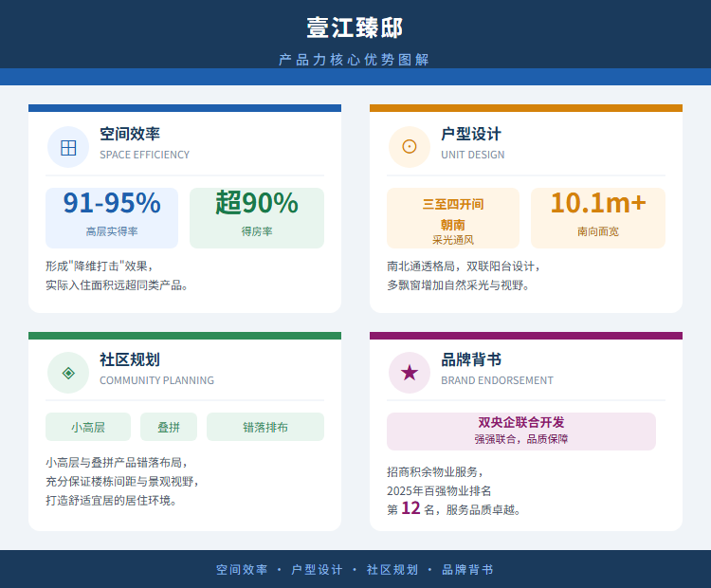Click 品牌背书 in the footer
This screenshot has width=711, height=588.
[467, 570]
